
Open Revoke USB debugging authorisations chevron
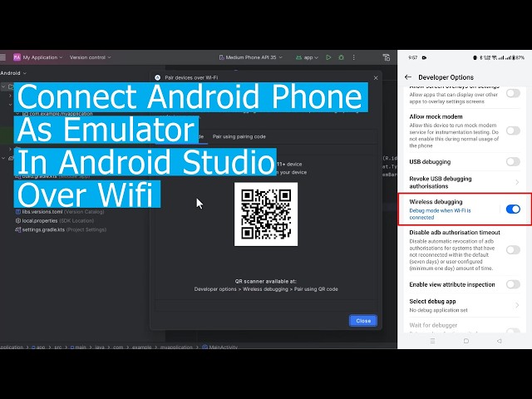[x=517, y=183]
